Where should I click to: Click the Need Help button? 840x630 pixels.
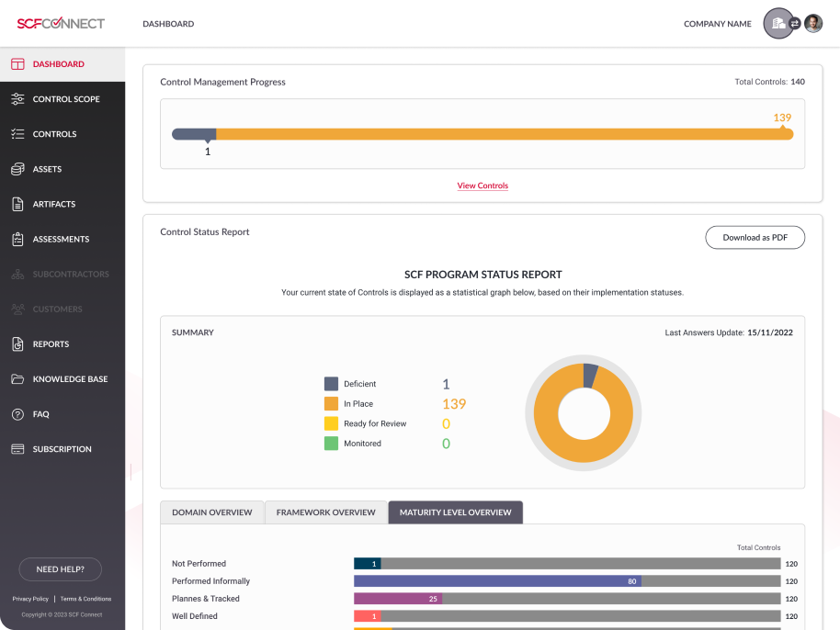(60, 569)
